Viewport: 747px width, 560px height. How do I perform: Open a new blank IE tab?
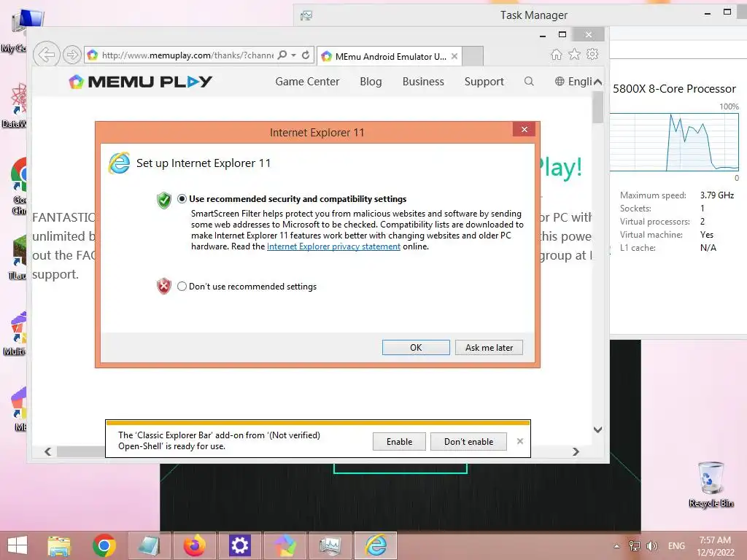(x=473, y=56)
